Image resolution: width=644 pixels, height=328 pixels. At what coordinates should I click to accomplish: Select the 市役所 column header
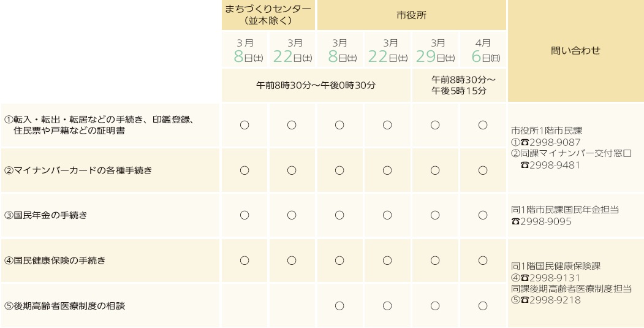pyautogui.click(x=412, y=15)
